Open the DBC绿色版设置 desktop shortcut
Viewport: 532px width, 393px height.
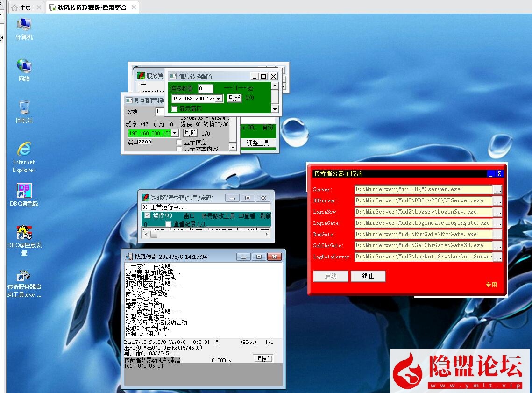24,240
